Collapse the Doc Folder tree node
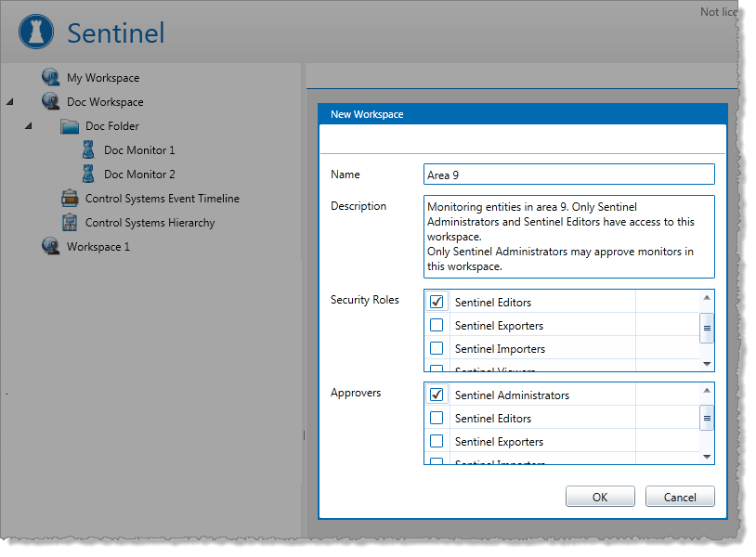 (29, 126)
